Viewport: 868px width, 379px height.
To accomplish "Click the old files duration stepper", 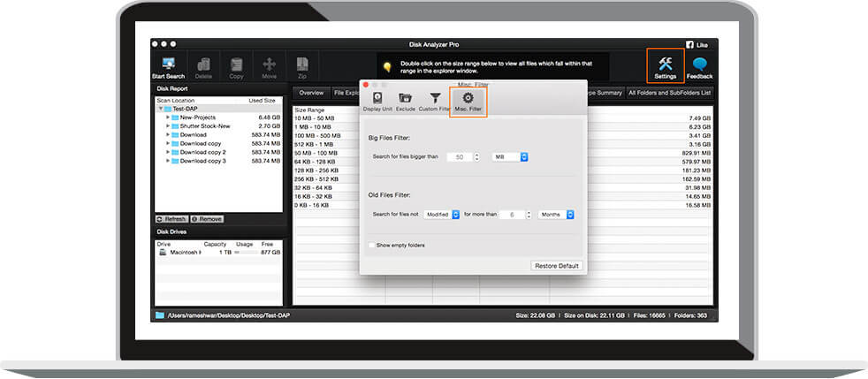I will 529,215.
